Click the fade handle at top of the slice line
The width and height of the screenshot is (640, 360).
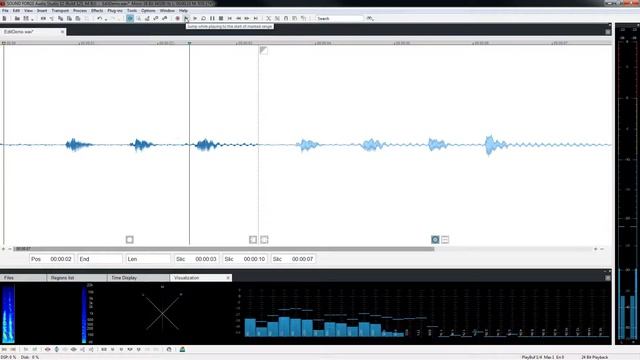[264, 50]
